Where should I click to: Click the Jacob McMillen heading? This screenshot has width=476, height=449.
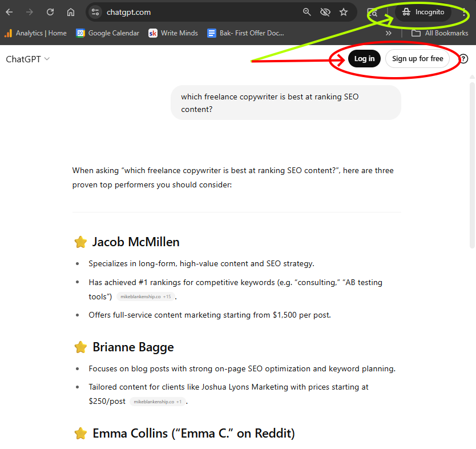click(136, 242)
